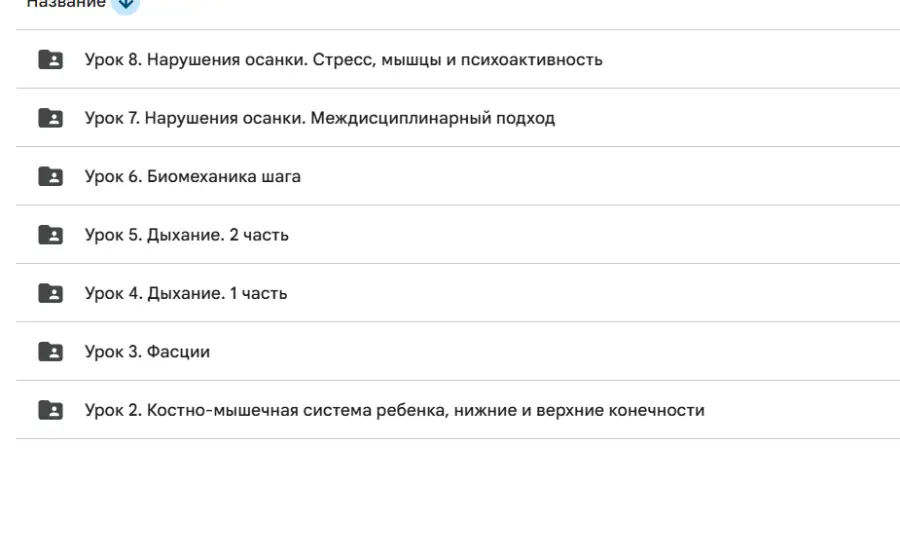The width and height of the screenshot is (900, 557).
Task: Click the folder icon next to Урок 5
Action: click(x=50, y=235)
